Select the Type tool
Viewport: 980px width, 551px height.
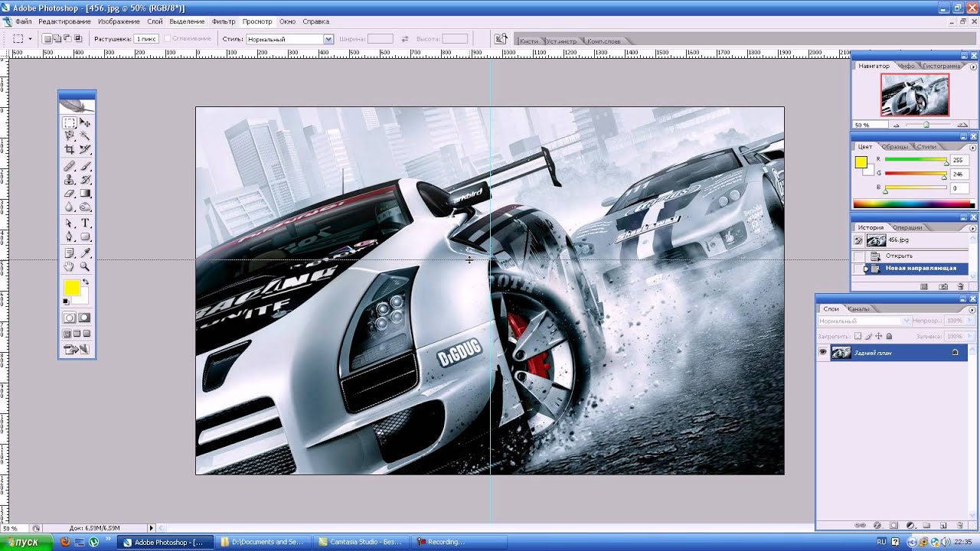(x=85, y=223)
